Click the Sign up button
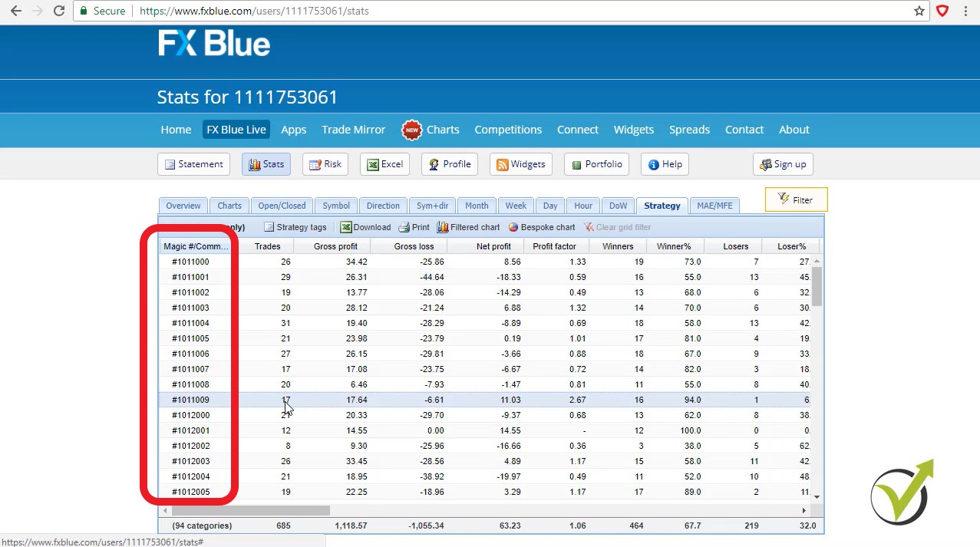 coord(783,163)
